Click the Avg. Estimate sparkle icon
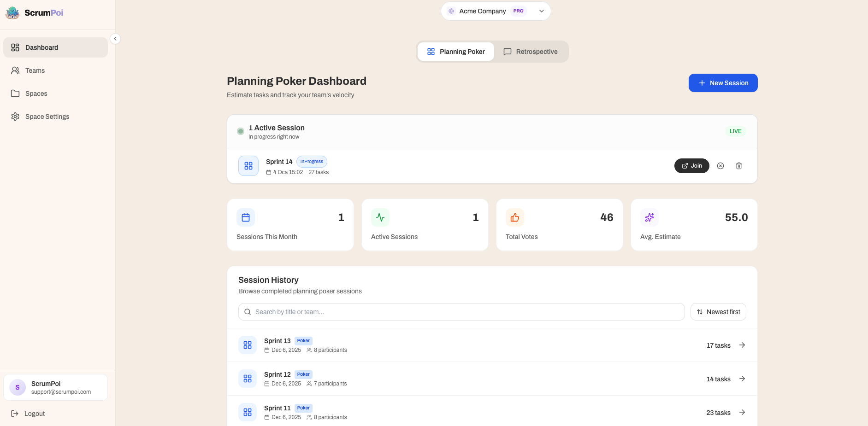The height and width of the screenshot is (426, 868). pos(649,217)
